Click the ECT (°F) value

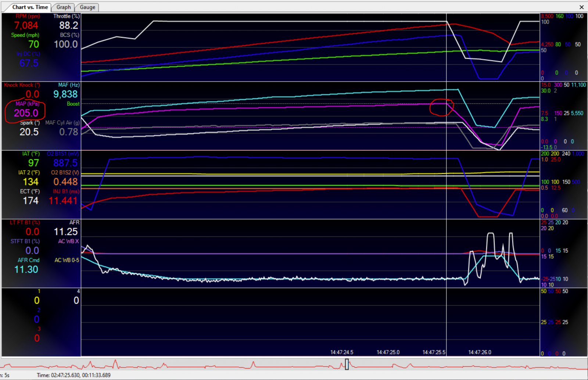[x=31, y=201]
